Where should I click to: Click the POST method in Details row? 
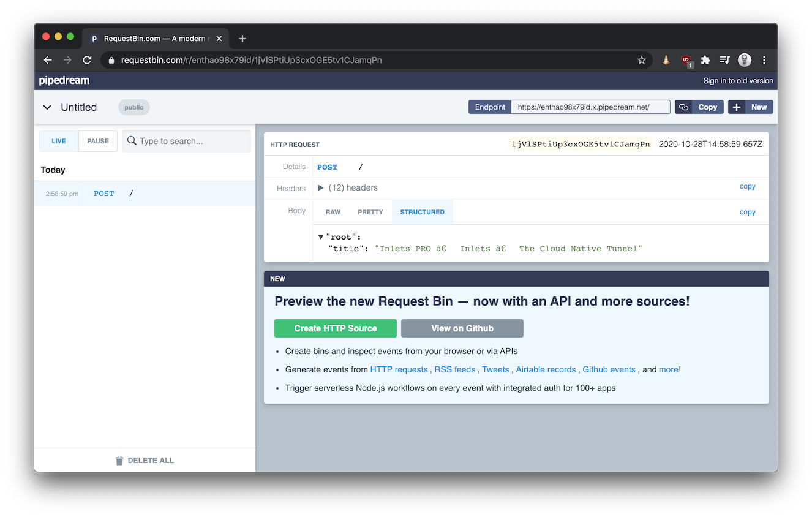point(328,167)
